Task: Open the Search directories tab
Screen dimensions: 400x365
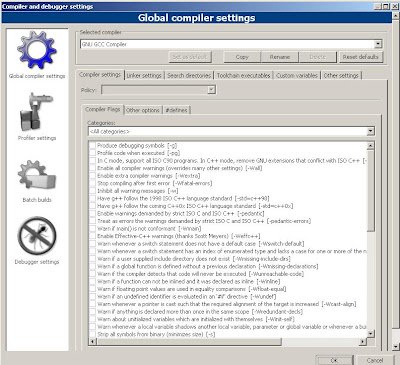Action: (x=189, y=76)
